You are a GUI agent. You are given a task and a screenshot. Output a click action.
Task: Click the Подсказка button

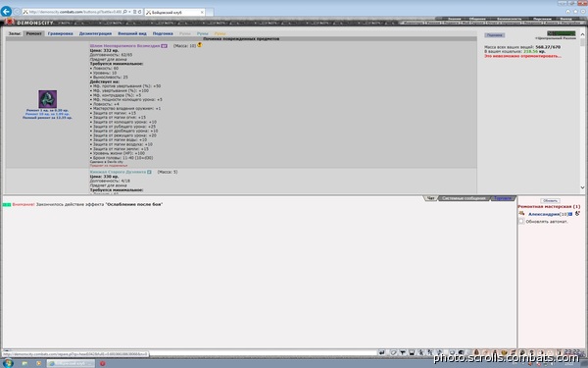[x=494, y=35]
